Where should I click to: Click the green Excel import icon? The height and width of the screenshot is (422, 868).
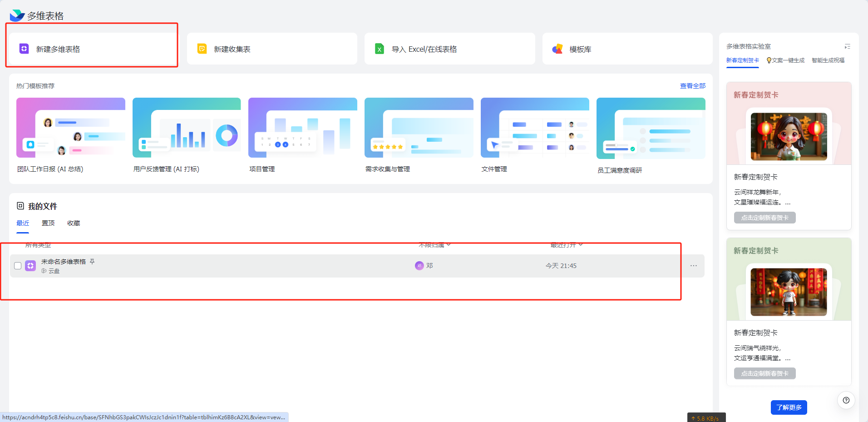point(380,49)
